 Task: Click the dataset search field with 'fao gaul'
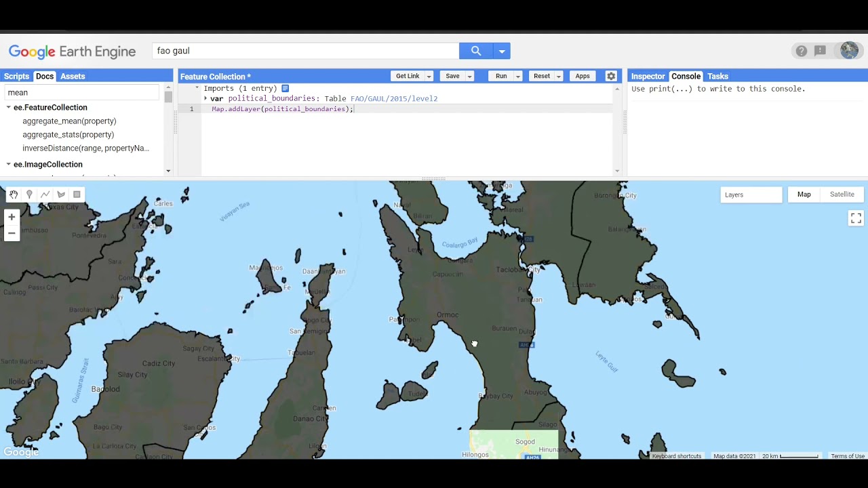click(x=306, y=51)
